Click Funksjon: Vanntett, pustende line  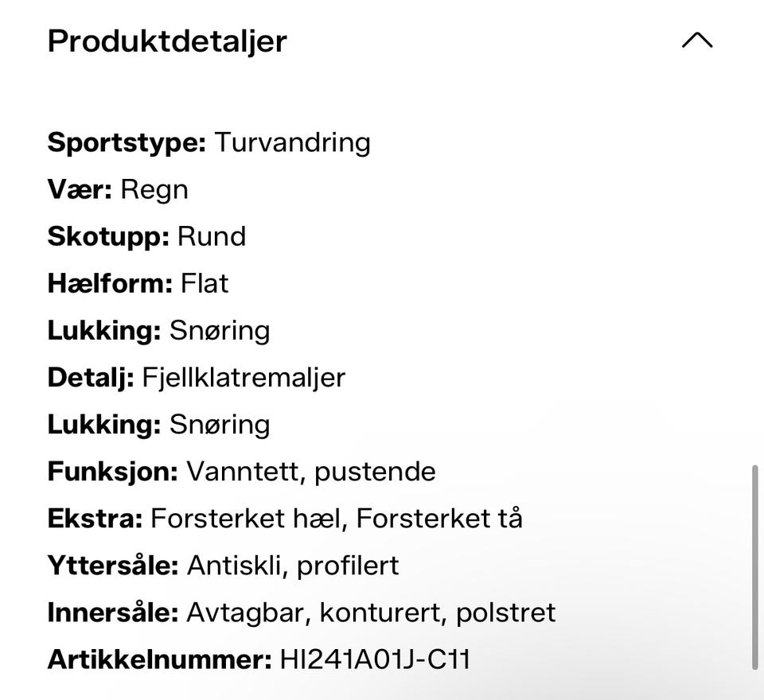click(x=242, y=472)
